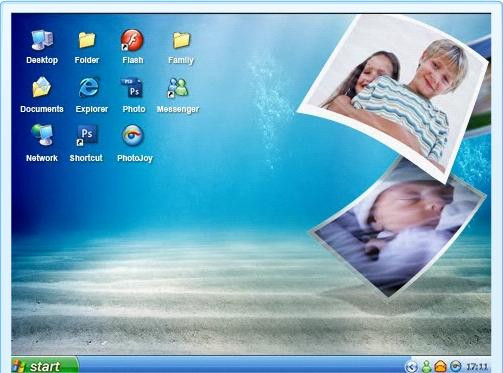Image resolution: width=503 pixels, height=373 pixels.
Task: Click the orange mail envelope tray icon
Action: (440, 367)
